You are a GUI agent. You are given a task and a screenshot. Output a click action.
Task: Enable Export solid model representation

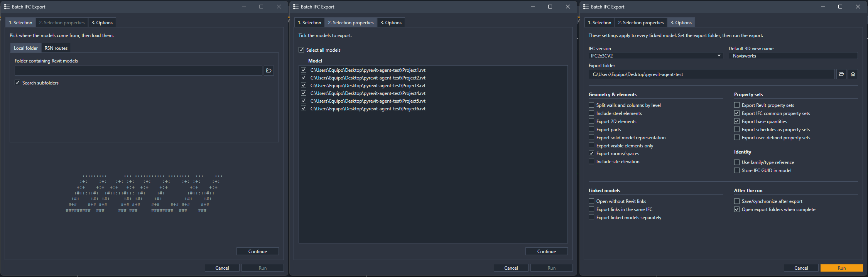(591, 137)
